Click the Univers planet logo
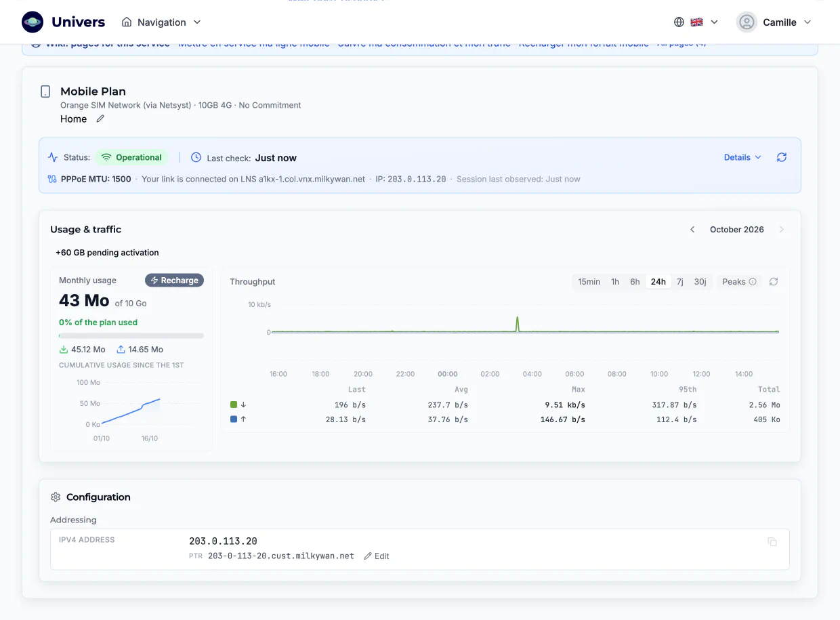Screen dimensions: 840x620 tap(33, 22)
